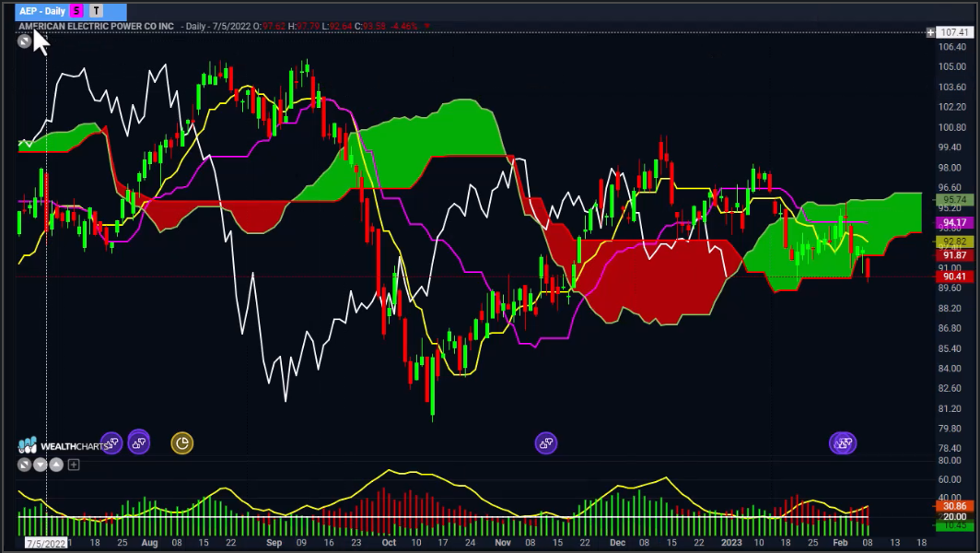Click the Nov label on the time axis
The image size is (980, 553).
pyautogui.click(x=503, y=543)
